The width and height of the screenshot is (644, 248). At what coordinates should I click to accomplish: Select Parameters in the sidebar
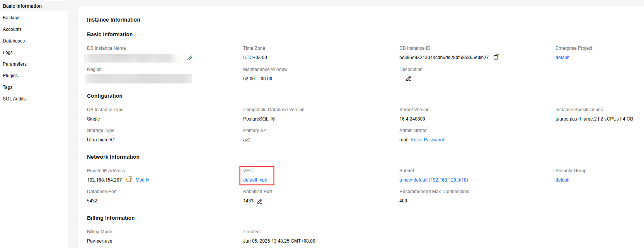point(15,64)
